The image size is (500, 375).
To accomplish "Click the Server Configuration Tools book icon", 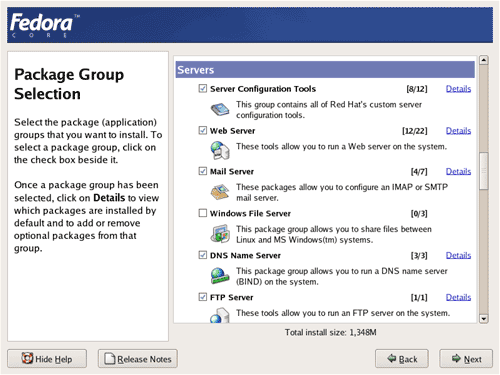I will [220, 109].
